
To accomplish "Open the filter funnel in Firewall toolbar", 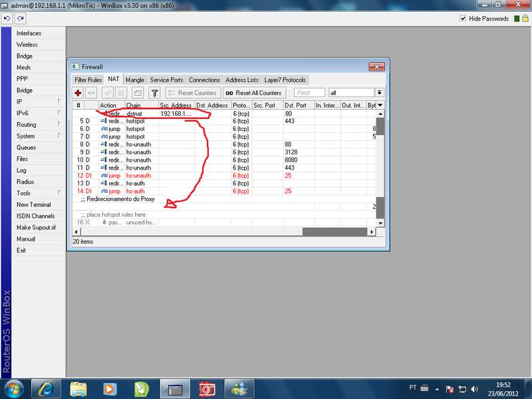I will pyautogui.click(x=154, y=92).
